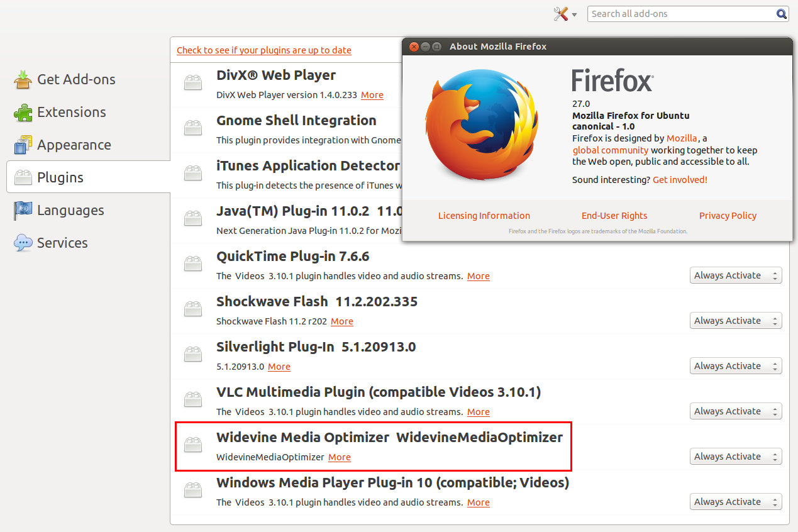The width and height of the screenshot is (798, 532).
Task: Click the Firefox version 27.0 text
Action: point(581,104)
